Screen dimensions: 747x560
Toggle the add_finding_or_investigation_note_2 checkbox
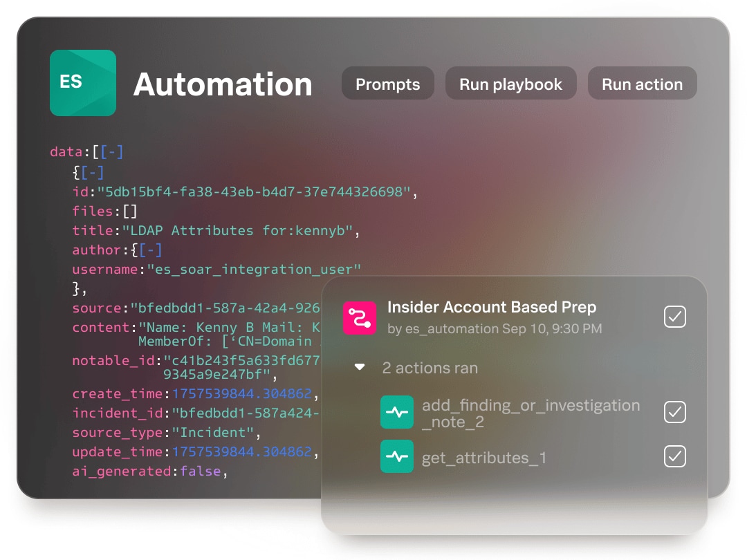[674, 412]
